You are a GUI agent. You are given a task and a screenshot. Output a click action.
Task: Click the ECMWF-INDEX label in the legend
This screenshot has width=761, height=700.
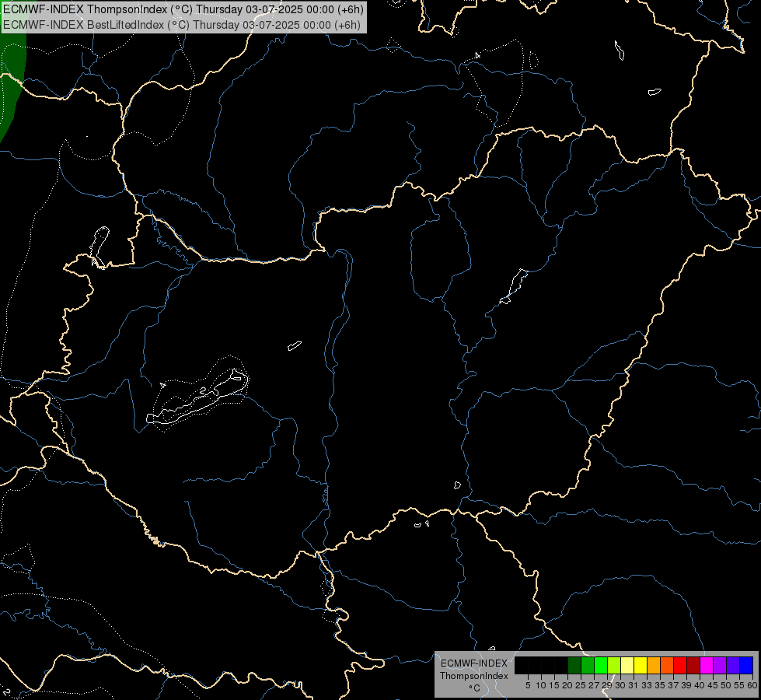pos(473,663)
